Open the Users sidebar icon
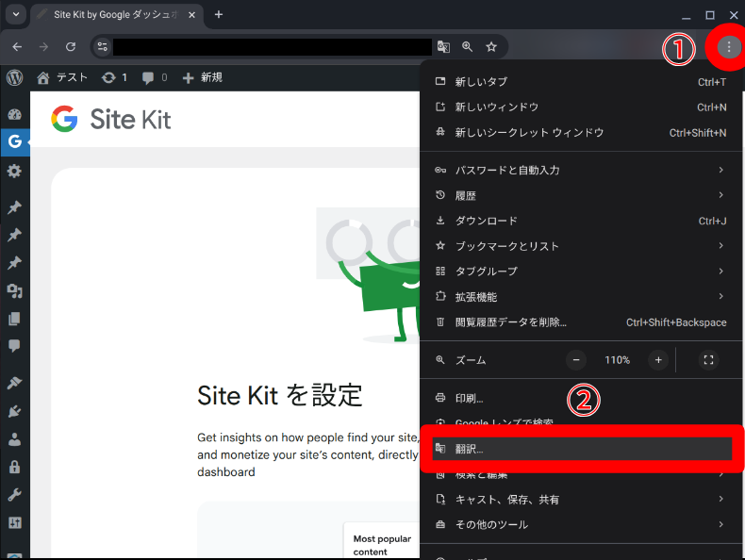 click(x=15, y=439)
